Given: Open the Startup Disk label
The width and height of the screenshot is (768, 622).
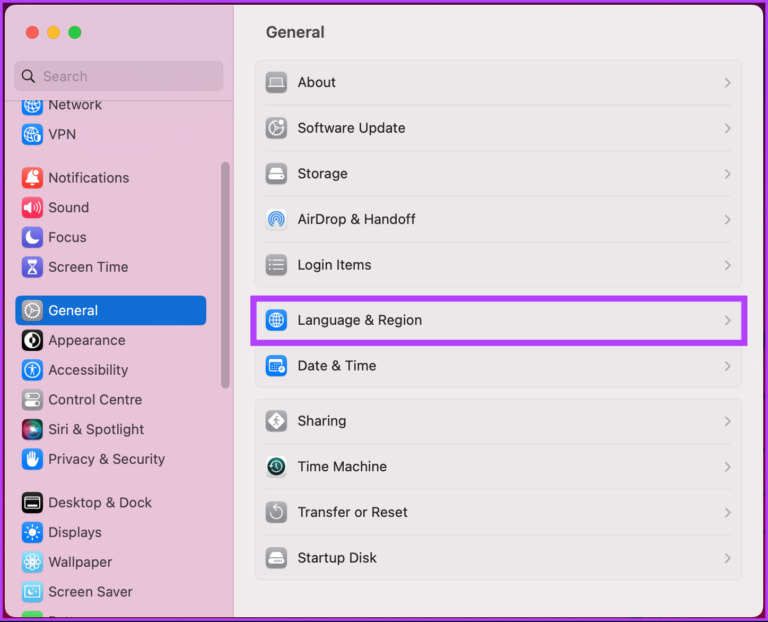Looking at the screenshot, I should tap(337, 558).
